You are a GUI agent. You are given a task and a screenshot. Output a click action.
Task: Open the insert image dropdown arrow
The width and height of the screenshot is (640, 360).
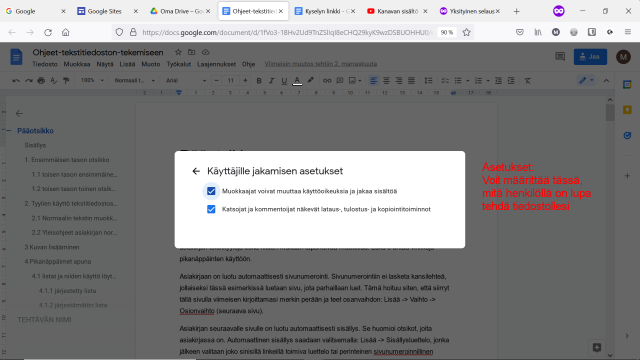pyautogui.click(x=360, y=81)
